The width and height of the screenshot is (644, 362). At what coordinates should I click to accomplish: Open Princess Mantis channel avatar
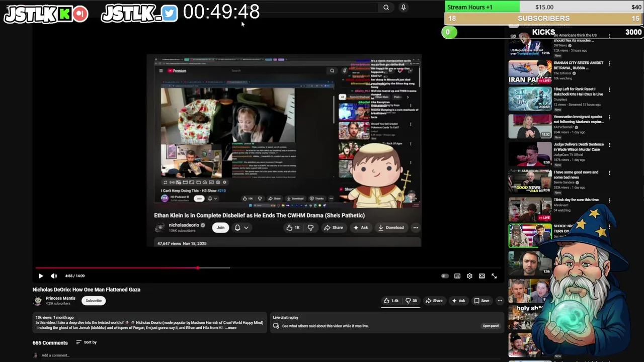(x=38, y=301)
